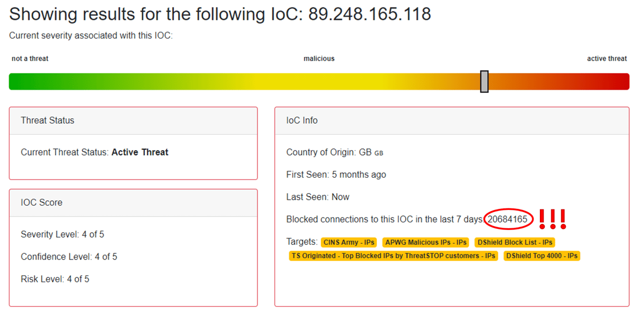Open the DShield Block List - IPs target
The image size is (644, 319).
(x=514, y=242)
